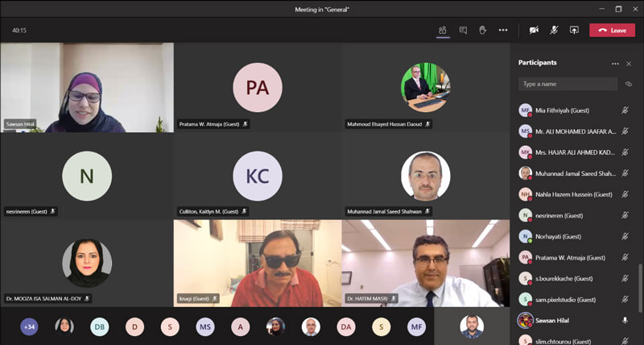This screenshot has height=345, width=644.
Task: Open more options in Participants panel header
Action: [x=615, y=63]
